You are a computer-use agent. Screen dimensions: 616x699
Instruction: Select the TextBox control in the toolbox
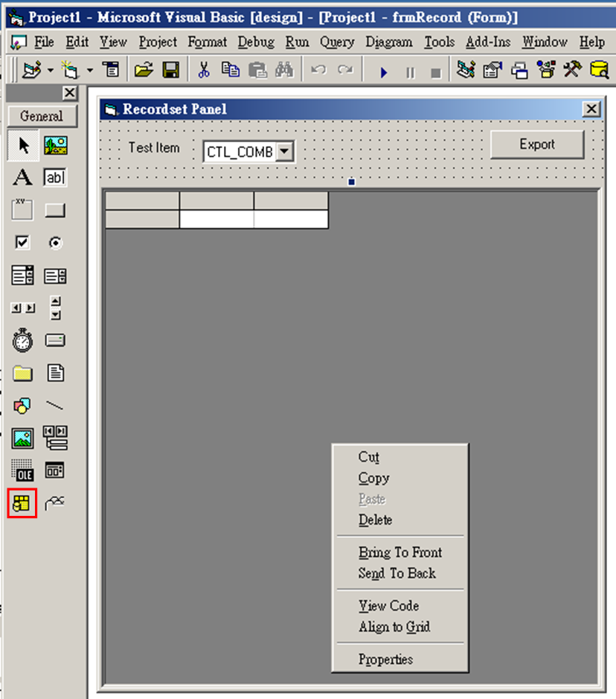click(54, 177)
